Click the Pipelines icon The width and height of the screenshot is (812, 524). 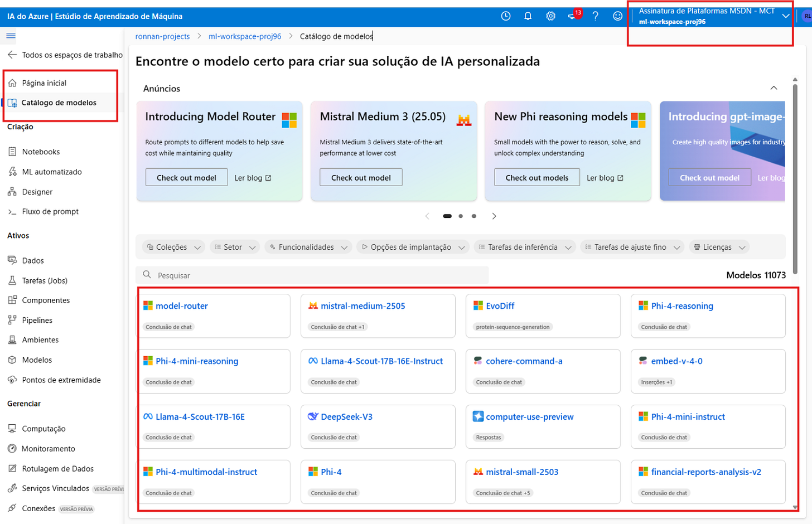point(12,320)
